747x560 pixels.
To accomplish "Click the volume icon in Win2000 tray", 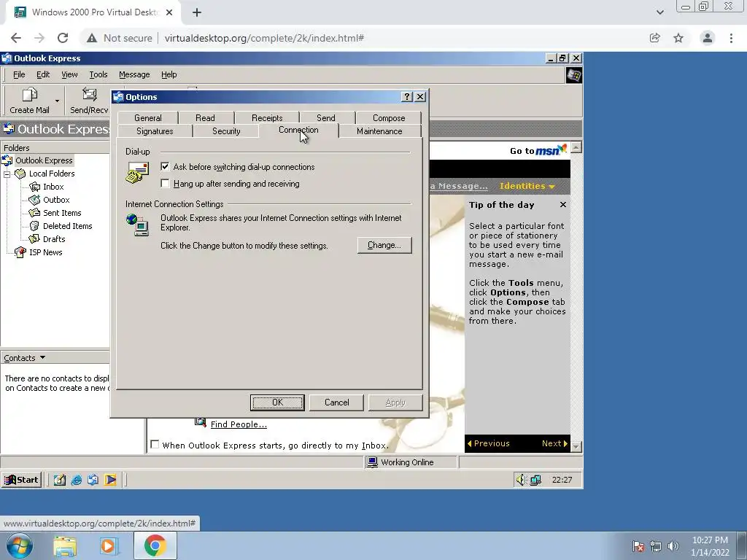I will coord(521,480).
